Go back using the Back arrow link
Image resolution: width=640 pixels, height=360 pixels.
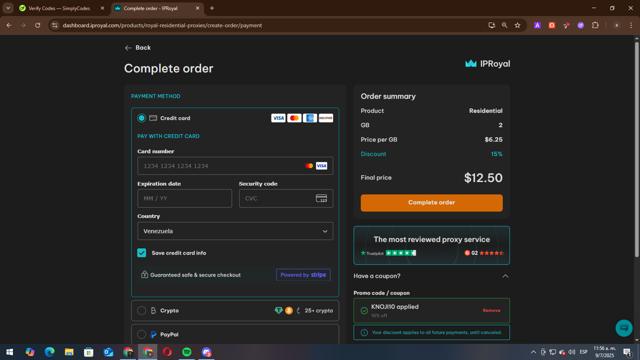(x=138, y=48)
